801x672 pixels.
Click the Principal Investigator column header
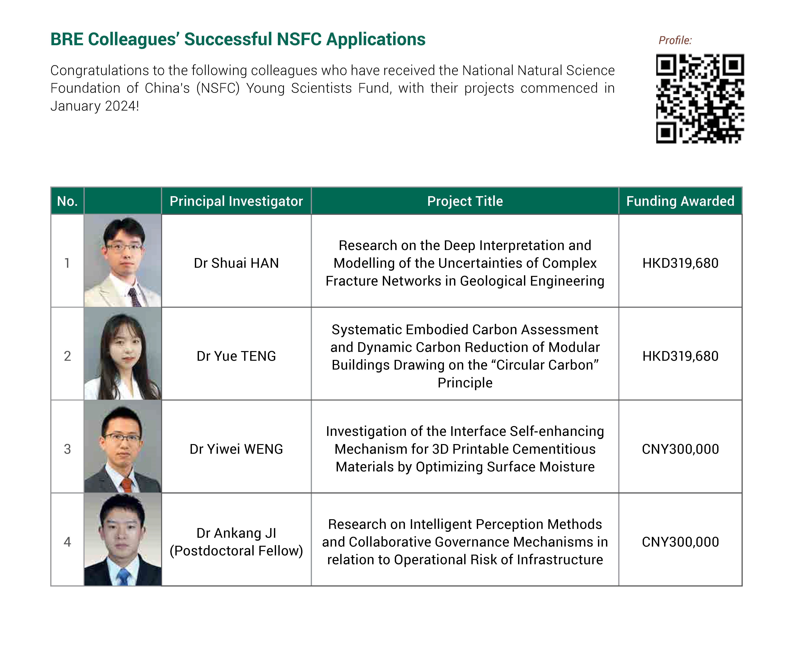(x=237, y=201)
